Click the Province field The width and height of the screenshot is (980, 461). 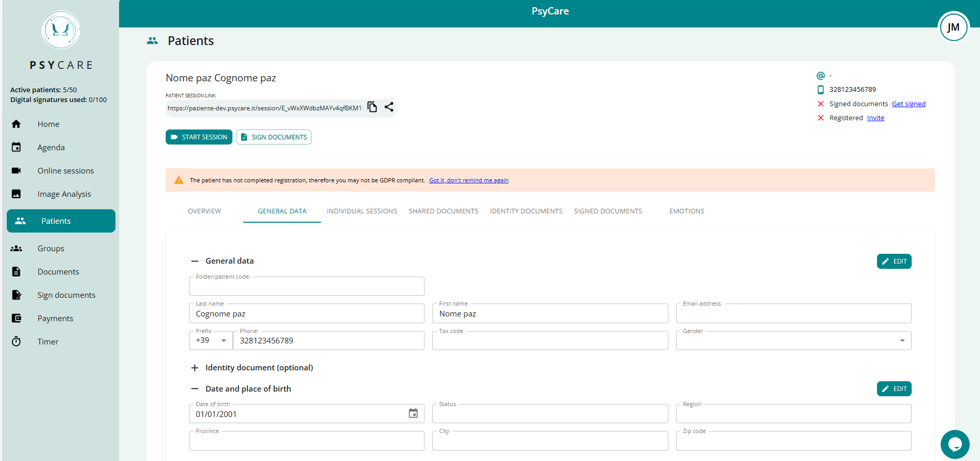[x=306, y=441]
